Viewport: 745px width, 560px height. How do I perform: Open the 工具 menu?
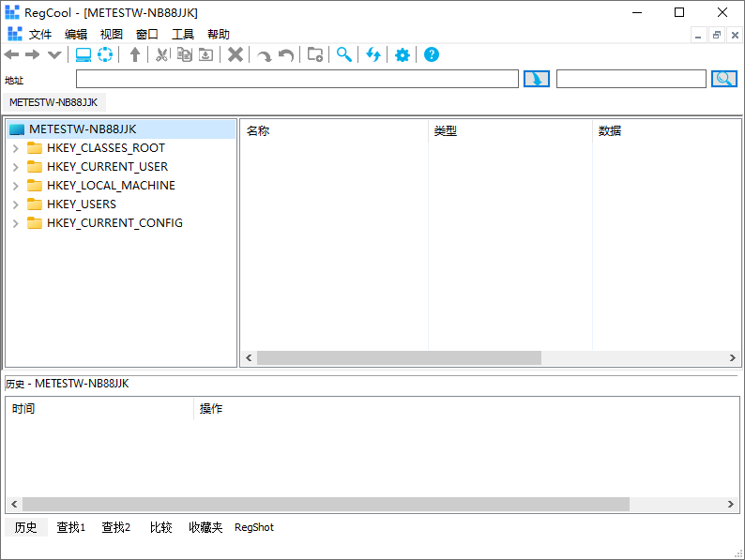coord(183,34)
